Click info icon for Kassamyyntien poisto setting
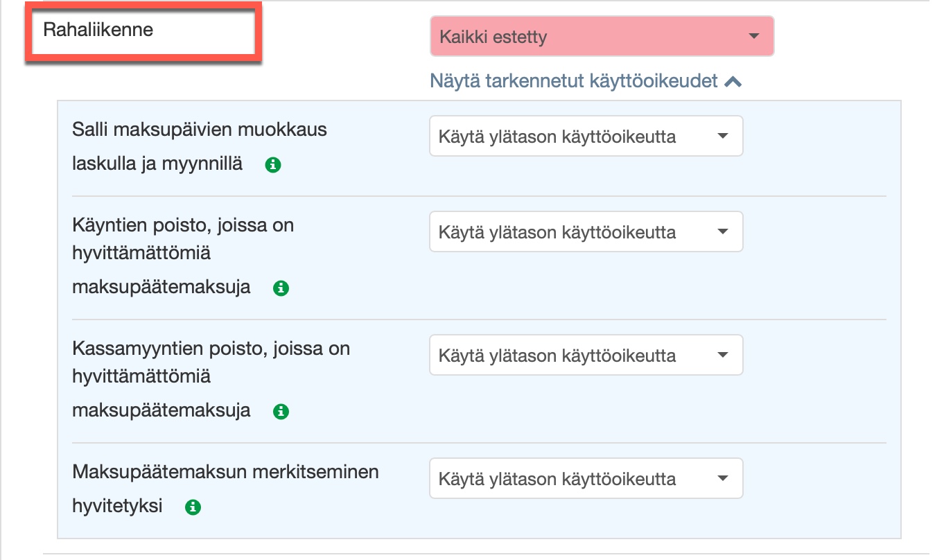Image resolution: width=944 pixels, height=560 pixels. pyautogui.click(x=281, y=412)
